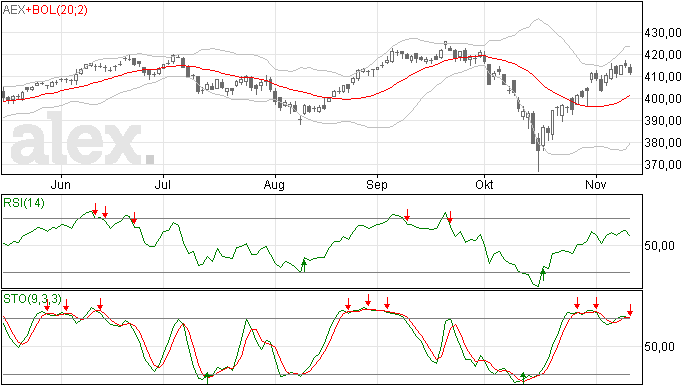
Task: Click the last red STO sell arrow in November
Action: [x=630, y=310]
